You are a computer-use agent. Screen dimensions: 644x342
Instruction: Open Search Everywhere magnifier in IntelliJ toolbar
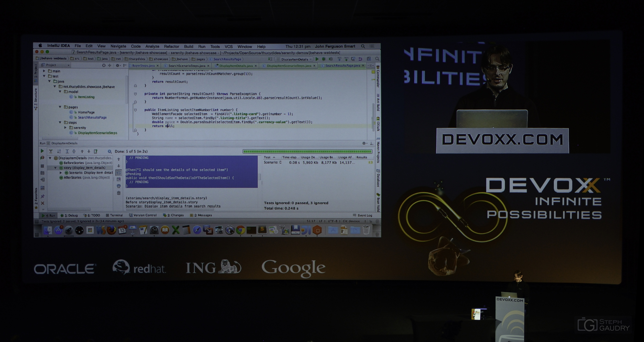(x=377, y=59)
